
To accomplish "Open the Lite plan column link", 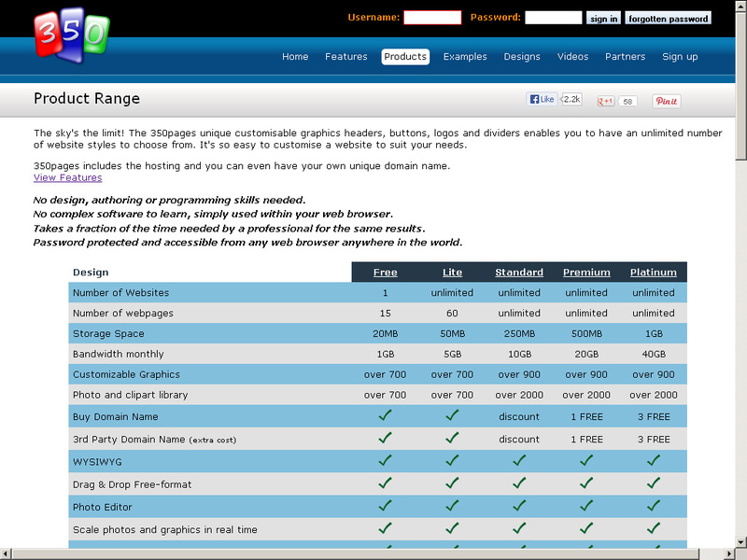I will pos(452,273).
